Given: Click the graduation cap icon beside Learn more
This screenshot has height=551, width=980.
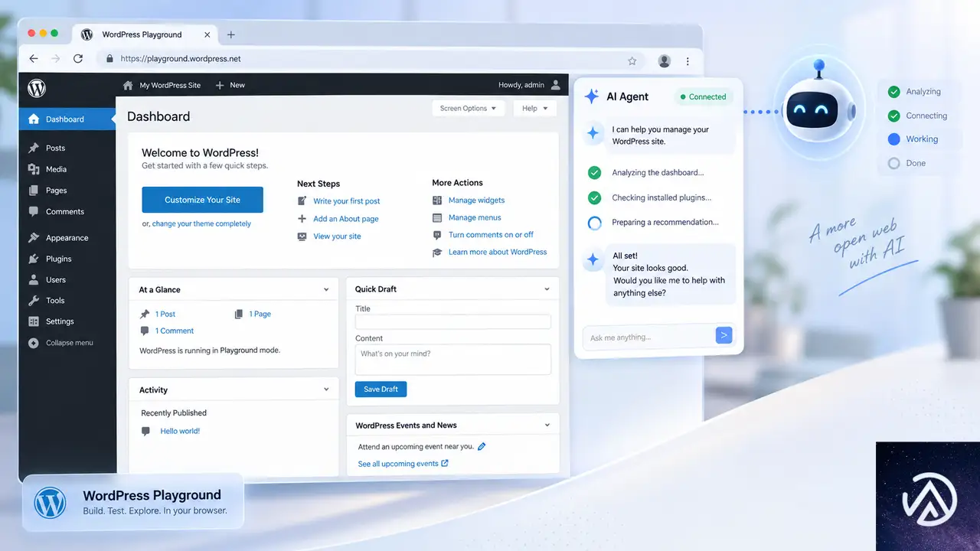Looking at the screenshot, I should coord(437,253).
